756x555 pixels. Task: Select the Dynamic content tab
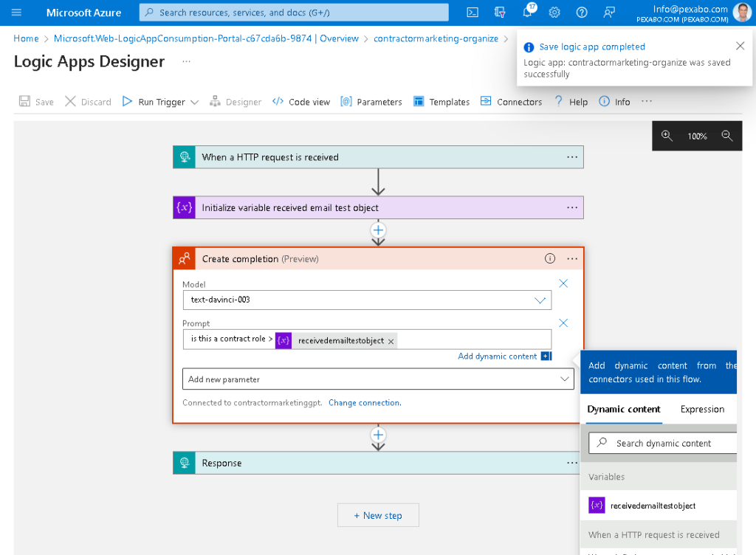click(624, 410)
